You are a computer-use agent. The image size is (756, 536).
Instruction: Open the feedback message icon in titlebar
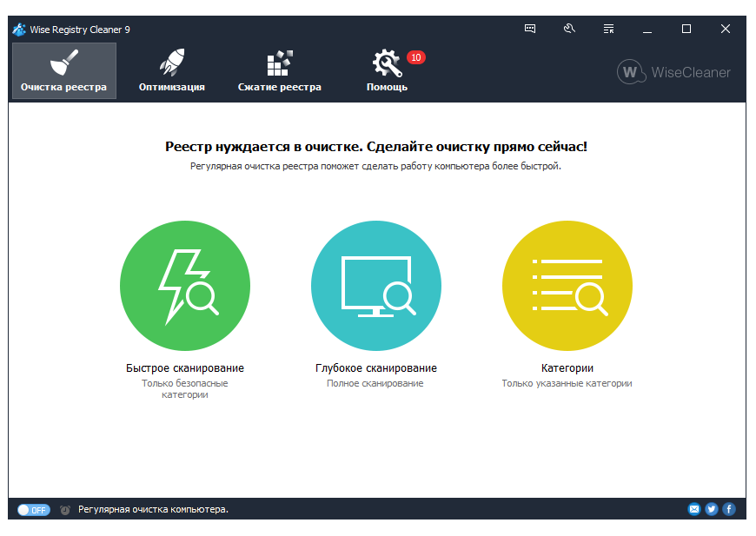528,29
